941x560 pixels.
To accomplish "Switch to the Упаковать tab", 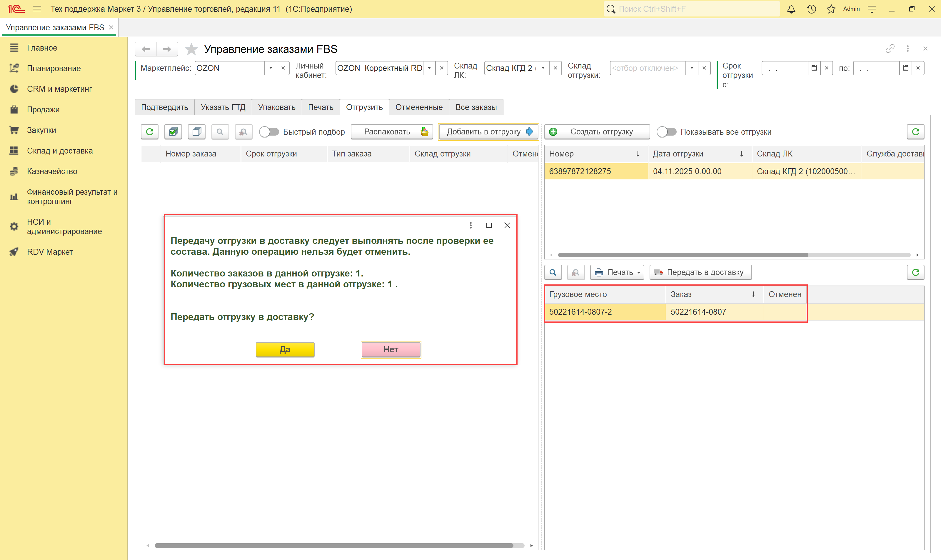I will click(x=276, y=107).
